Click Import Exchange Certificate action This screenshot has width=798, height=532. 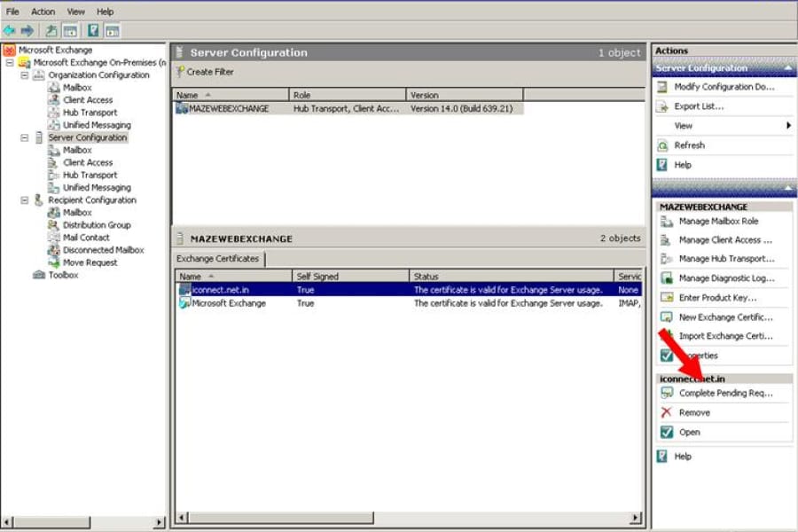(x=725, y=336)
